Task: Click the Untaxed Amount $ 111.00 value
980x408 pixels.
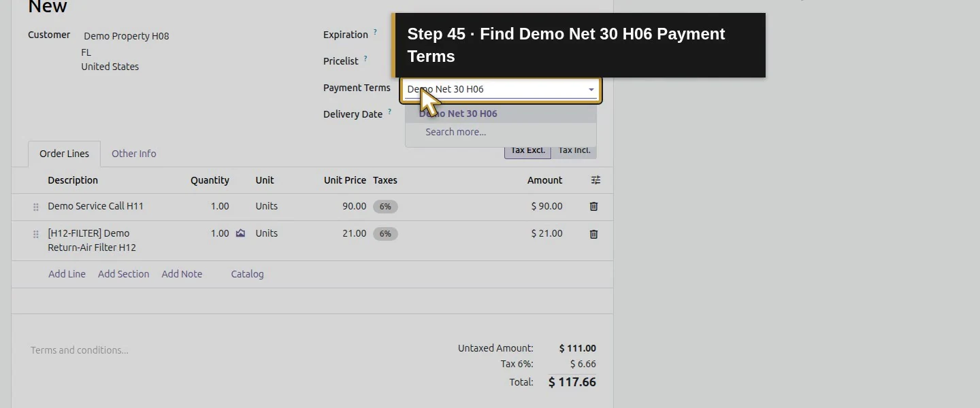Action: tap(578, 348)
